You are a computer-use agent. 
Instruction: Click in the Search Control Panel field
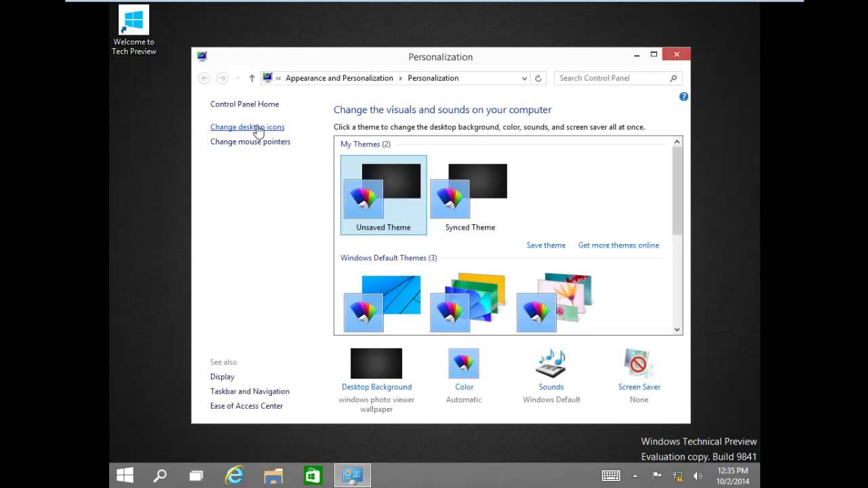pyautogui.click(x=610, y=79)
